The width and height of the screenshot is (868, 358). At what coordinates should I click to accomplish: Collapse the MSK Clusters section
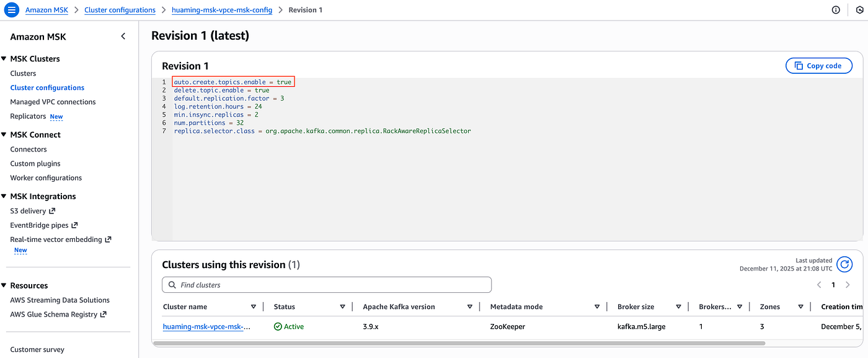(x=4, y=59)
